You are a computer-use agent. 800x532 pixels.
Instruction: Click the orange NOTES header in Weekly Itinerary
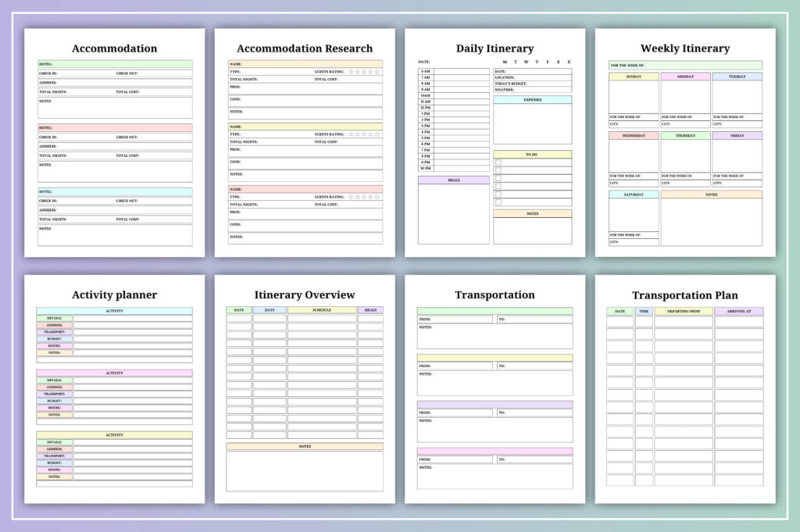[x=712, y=195]
